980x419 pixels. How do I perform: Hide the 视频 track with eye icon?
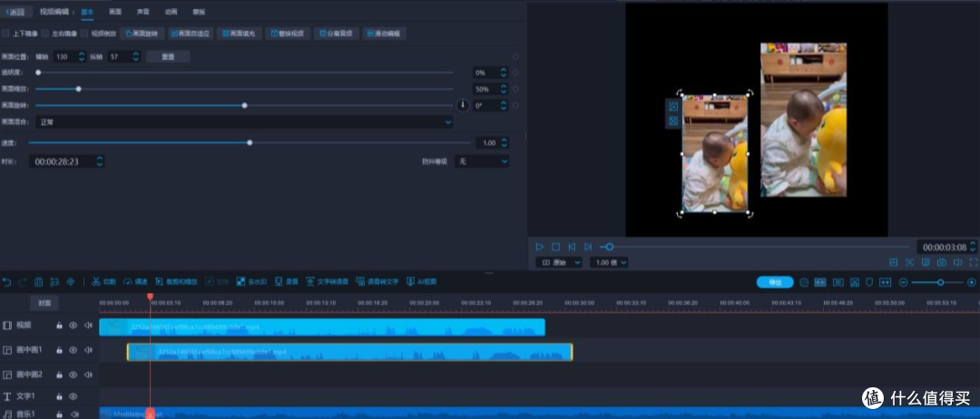(73, 326)
